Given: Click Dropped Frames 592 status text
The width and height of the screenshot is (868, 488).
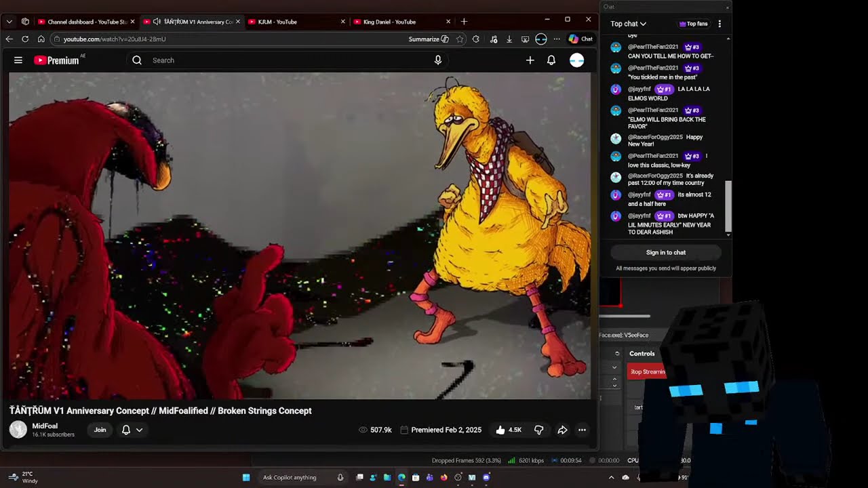Looking at the screenshot, I should [x=466, y=460].
